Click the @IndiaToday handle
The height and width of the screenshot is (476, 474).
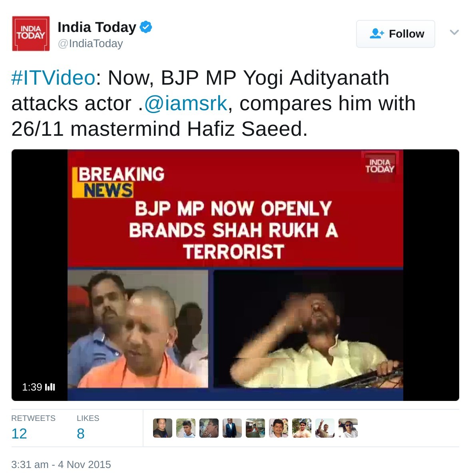tap(90, 44)
